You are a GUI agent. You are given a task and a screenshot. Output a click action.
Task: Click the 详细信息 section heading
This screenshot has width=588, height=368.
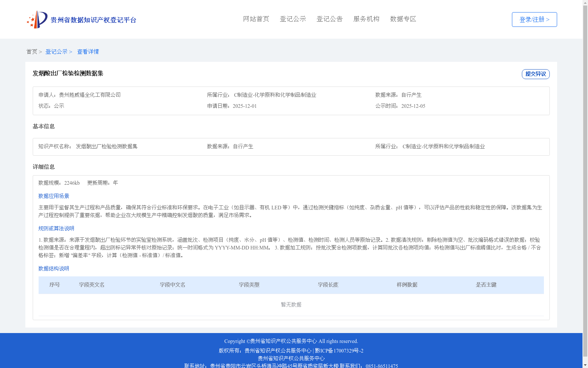coord(44,167)
